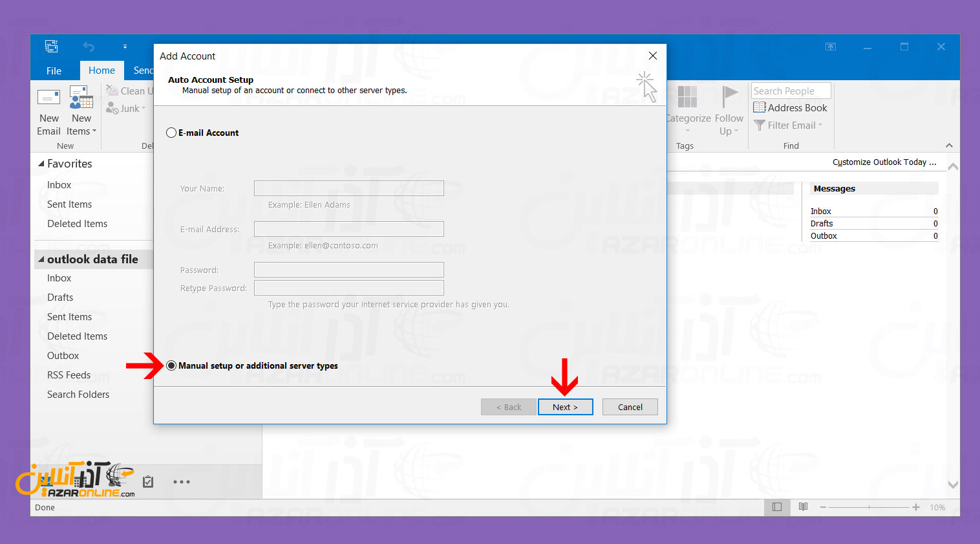Select Manual setup or additional server types

pos(171,365)
